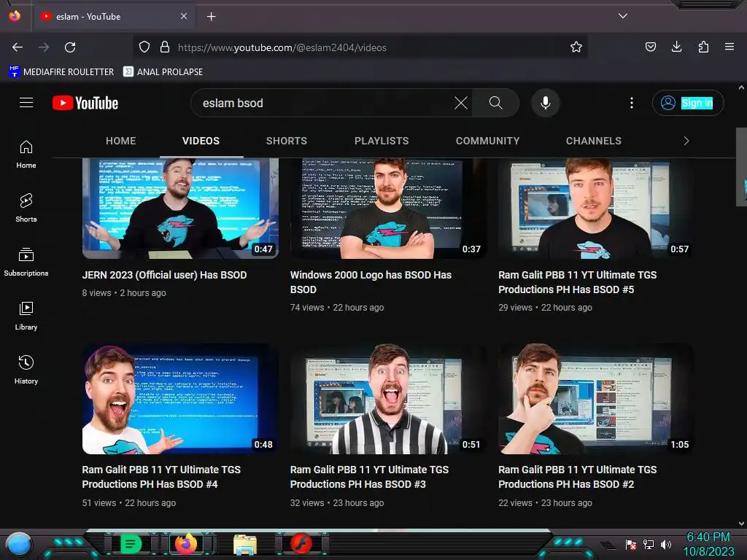Image resolution: width=747 pixels, height=560 pixels.
Task: Switch to the CHANNELS channel tab
Action: [594, 141]
